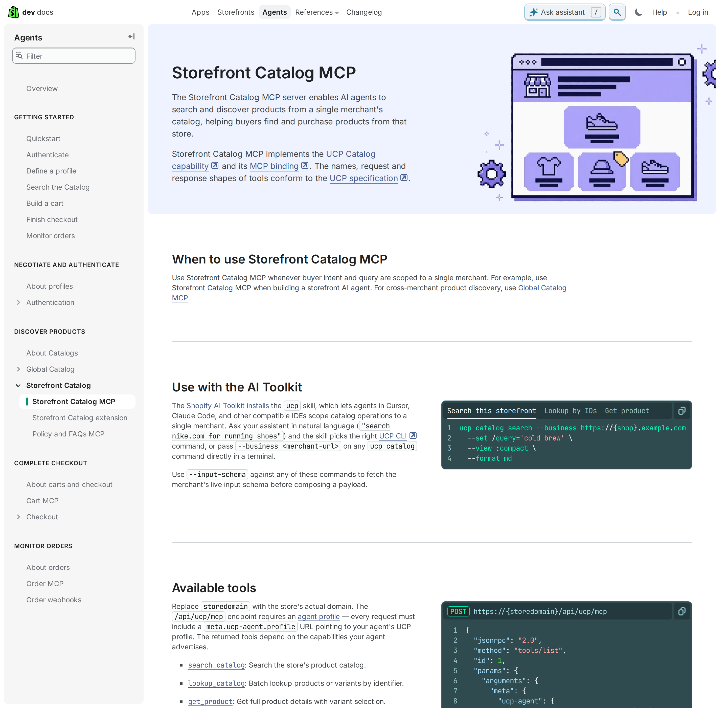Open Cart MCP in sidebar
728x708 pixels.
pos(42,501)
